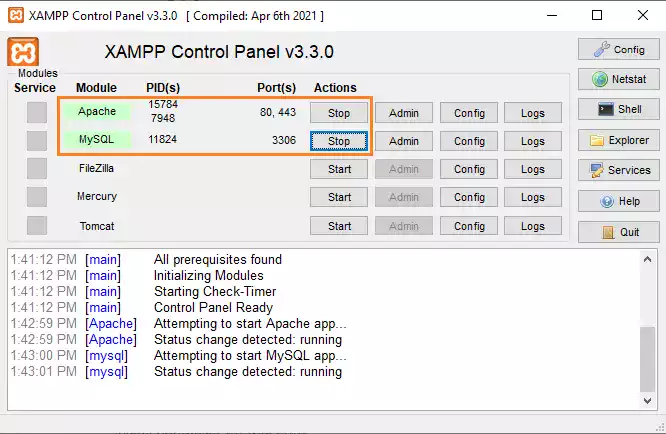Click MySQL port 3306
666x434 pixels.
(x=284, y=140)
